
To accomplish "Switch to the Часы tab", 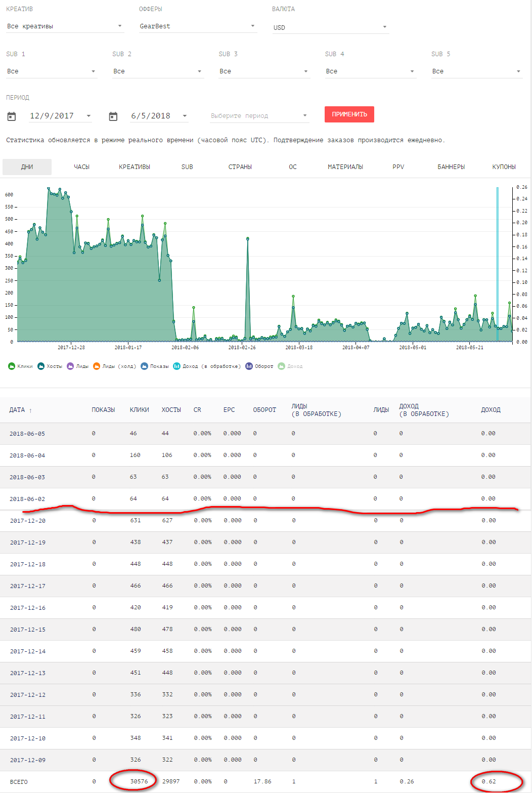I will (81, 167).
